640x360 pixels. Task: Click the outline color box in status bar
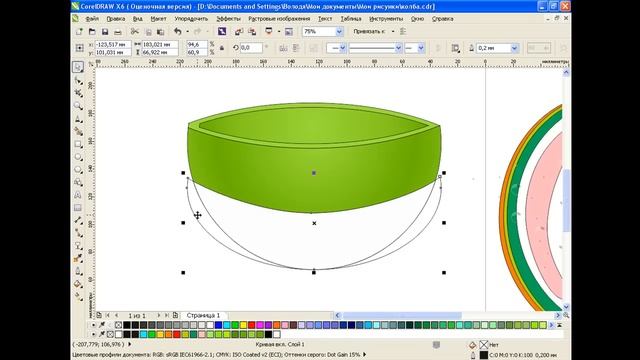coord(484,355)
